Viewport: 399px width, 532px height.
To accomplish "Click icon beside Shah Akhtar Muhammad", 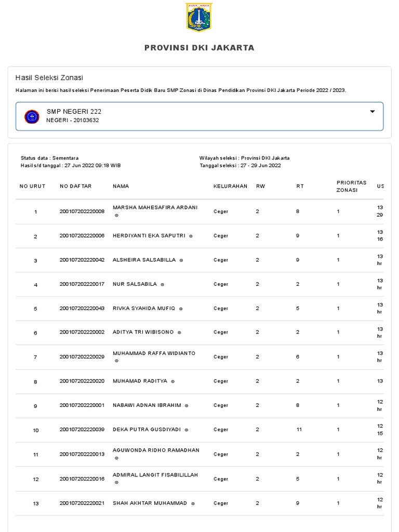I will click(193, 503).
